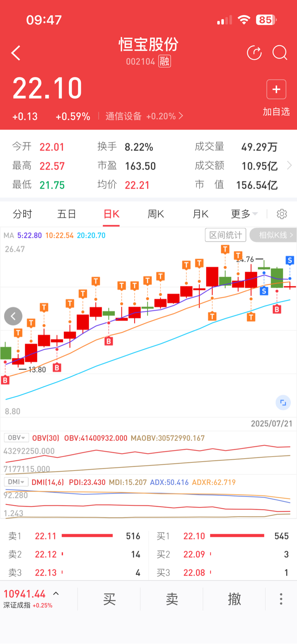Add stock to watchlist with plus button
The height and width of the screenshot is (644, 297).
[x=276, y=89]
